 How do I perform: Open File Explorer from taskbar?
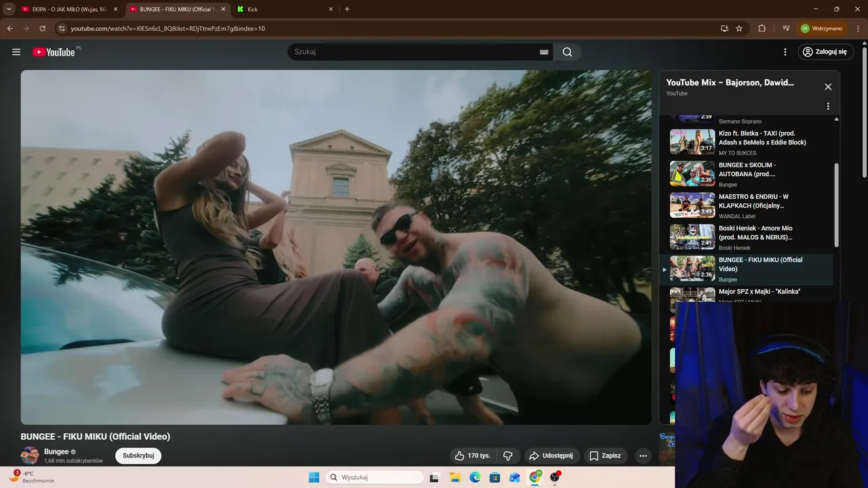(x=455, y=477)
